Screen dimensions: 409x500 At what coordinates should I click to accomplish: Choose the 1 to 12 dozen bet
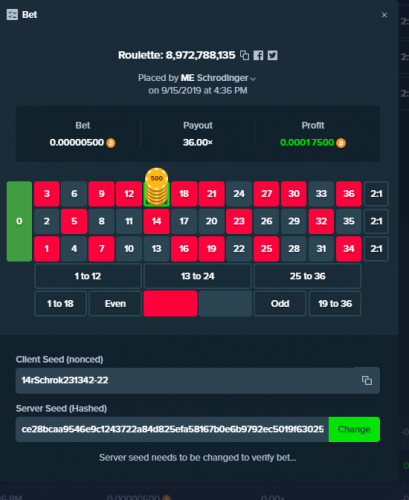(x=88, y=276)
